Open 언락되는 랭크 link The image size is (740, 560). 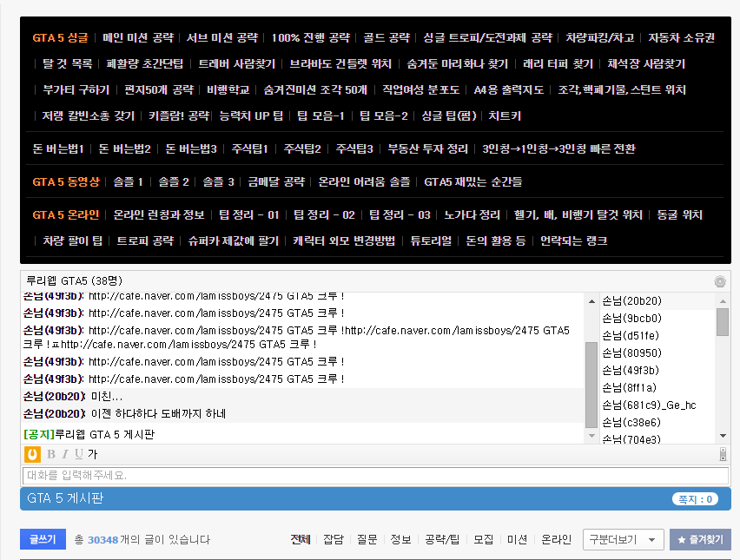click(x=573, y=241)
